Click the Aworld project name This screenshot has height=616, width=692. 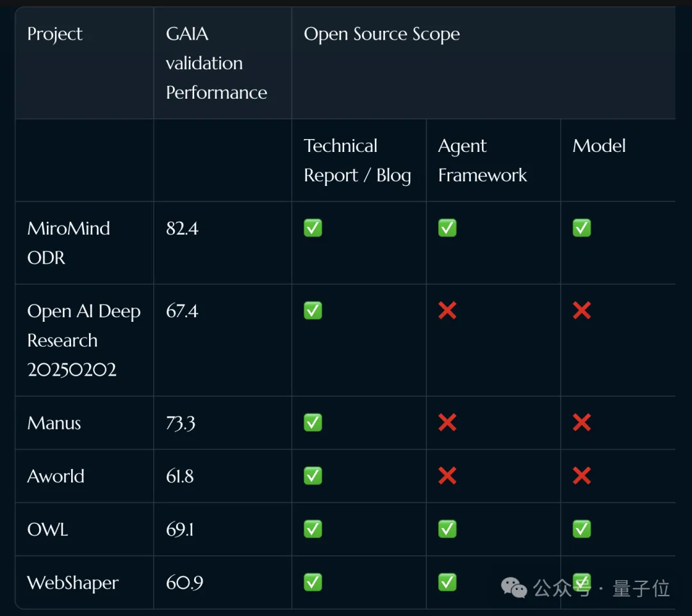(x=56, y=476)
